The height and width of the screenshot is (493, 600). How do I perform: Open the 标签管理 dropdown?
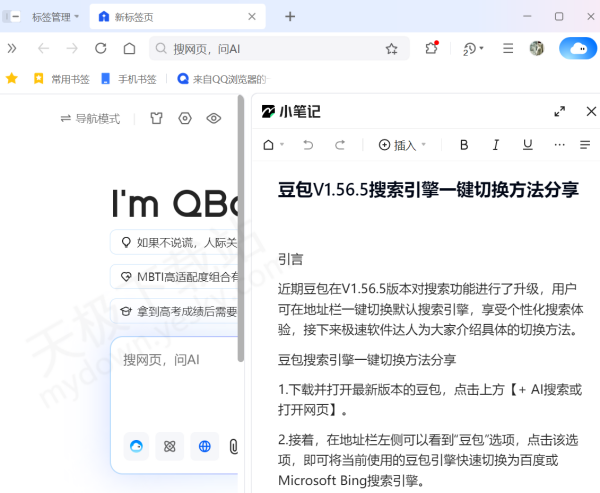[x=55, y=17]
